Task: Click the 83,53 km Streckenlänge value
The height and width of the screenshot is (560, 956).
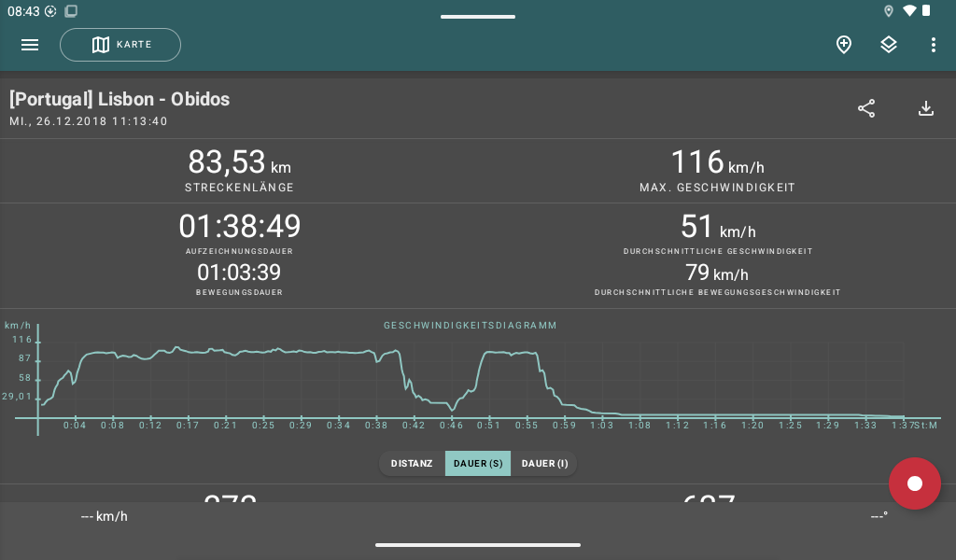Action: (239, 162)
